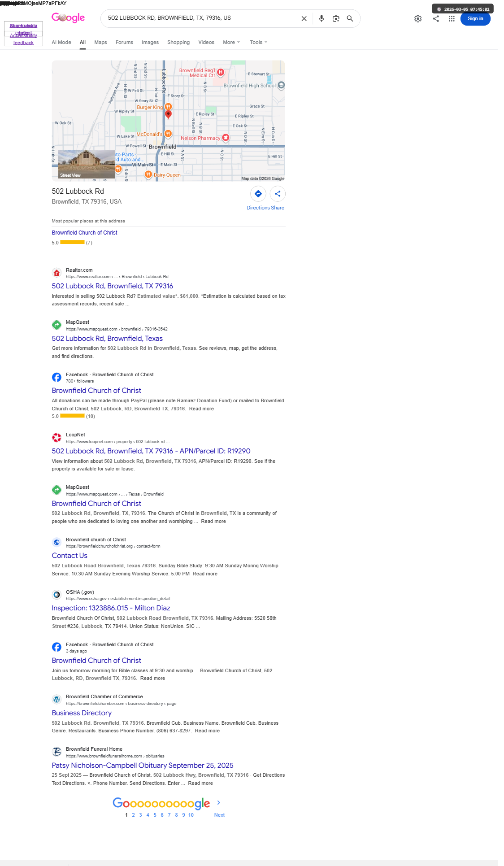
Task: Click the Next pagination link
Action: pyautogui.click(x=219, y=815)
